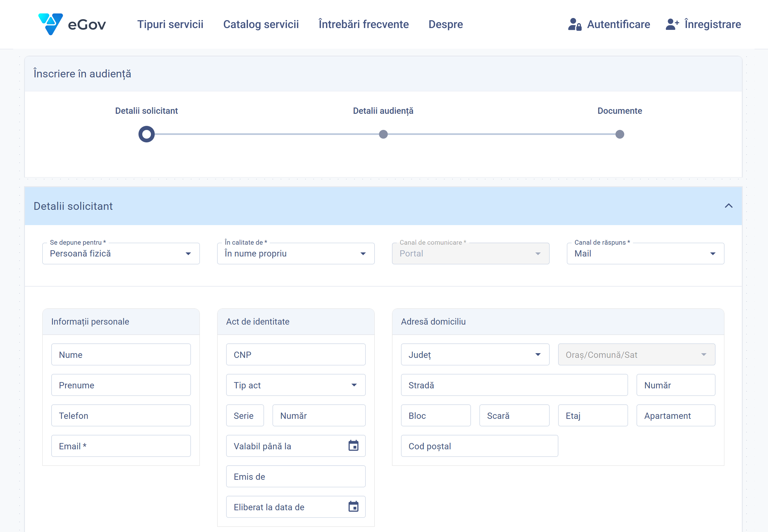This screenshot has width=768, height=532.
Task: Open Tipuri servicii menu item
Action: (170, 24)
